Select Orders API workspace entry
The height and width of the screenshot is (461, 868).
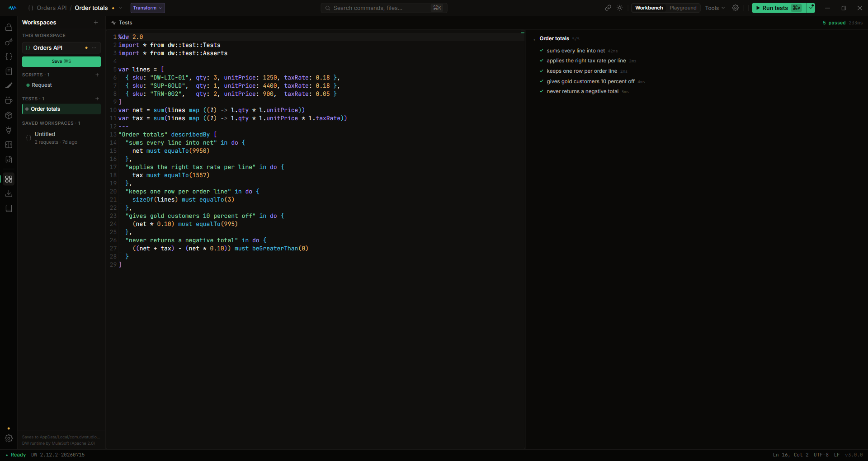tap(61, 47)
